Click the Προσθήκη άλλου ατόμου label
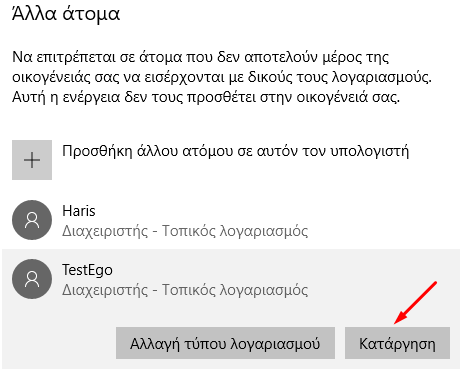This screenshot has width=474, height=382. point(235,151)
